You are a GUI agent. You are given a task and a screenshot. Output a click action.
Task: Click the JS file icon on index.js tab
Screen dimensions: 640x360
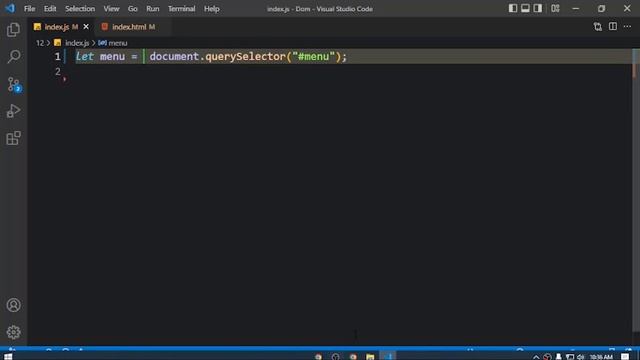[x=38, y=27]
